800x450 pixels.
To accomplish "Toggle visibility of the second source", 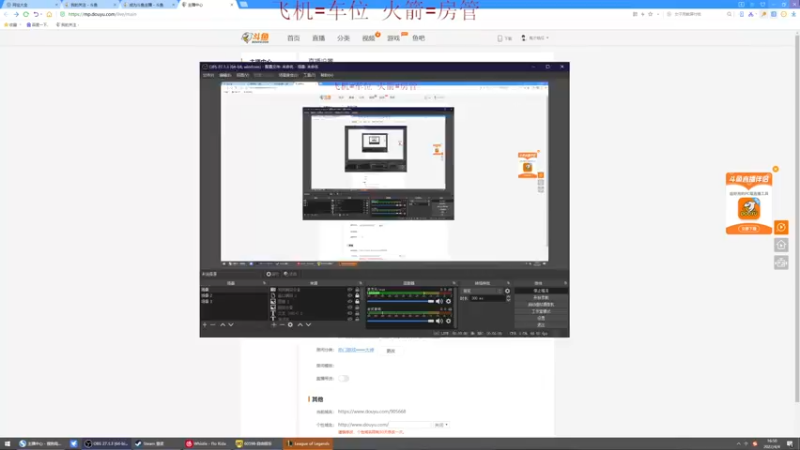I will [350, 295].
